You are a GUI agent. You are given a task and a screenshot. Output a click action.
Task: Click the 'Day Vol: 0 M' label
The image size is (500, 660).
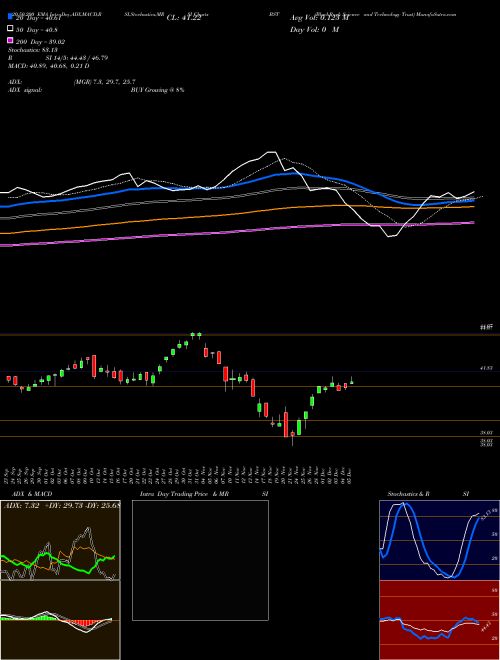tap(314, 30)
